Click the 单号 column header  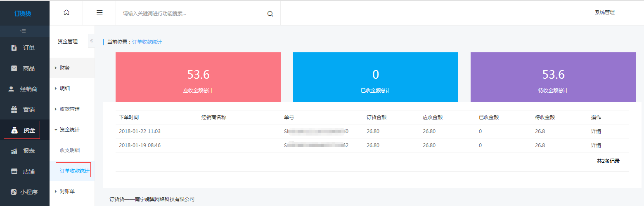coord(289,117)
